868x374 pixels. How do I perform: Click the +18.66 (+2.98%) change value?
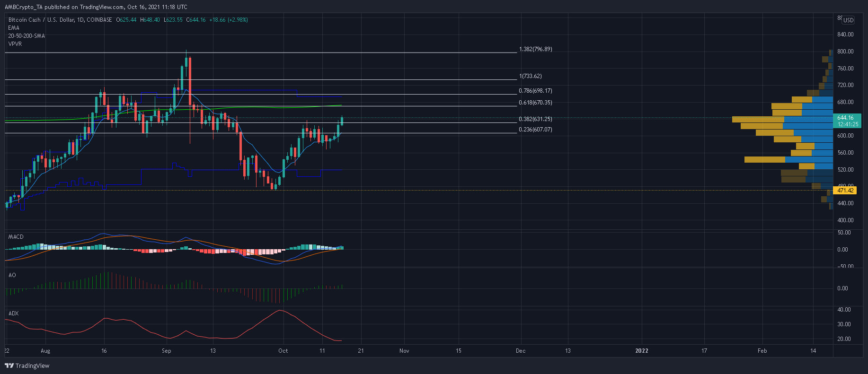[229, 20]
